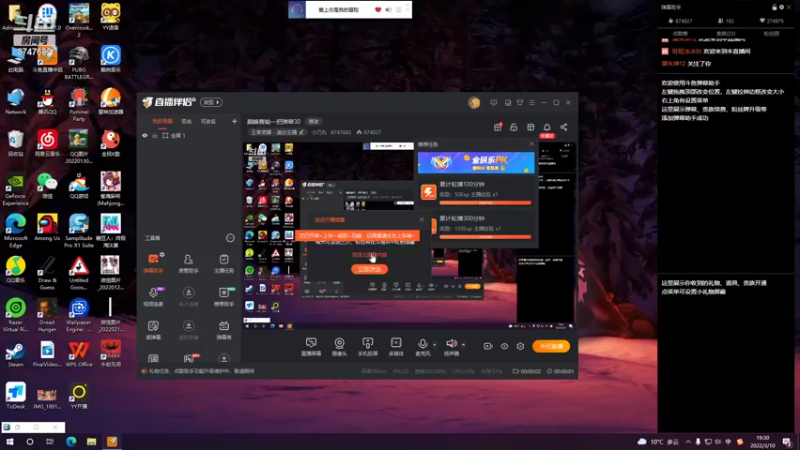Toggle the preview eye icon near settings
The height and width of the screenshot is (450, 800).
[x=504, y=346]
